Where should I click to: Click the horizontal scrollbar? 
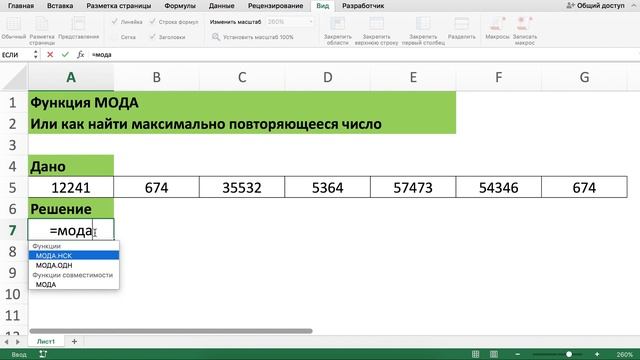[x=171, y=331]
